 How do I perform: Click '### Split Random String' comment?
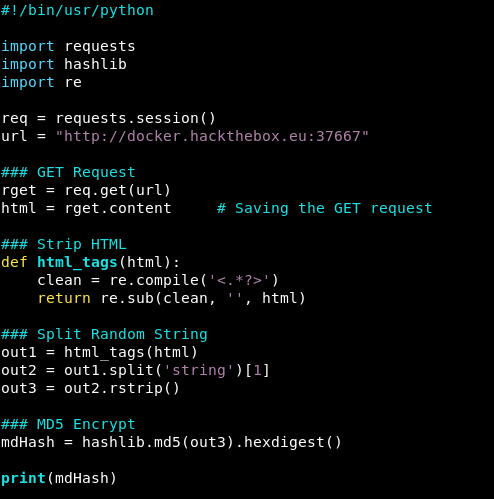click(104, 334)
